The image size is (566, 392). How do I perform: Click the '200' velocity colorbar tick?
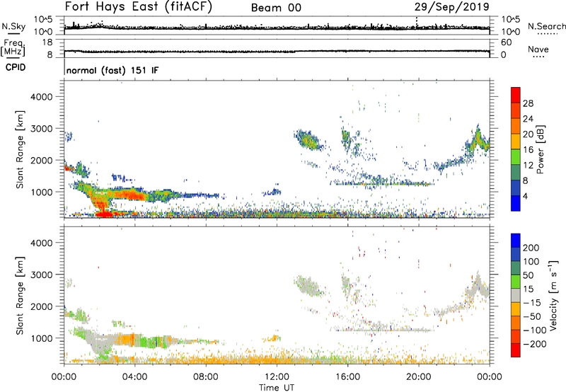click(531, 248)
